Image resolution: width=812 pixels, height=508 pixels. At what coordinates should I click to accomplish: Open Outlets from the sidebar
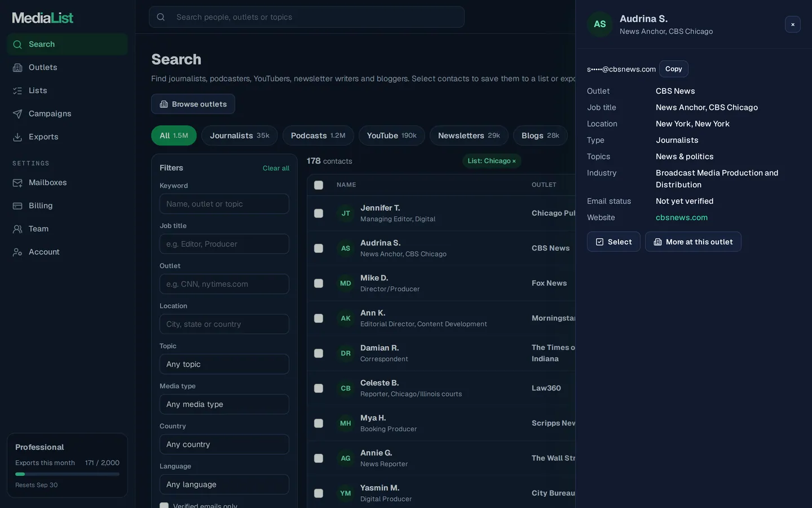click(67, 67)
